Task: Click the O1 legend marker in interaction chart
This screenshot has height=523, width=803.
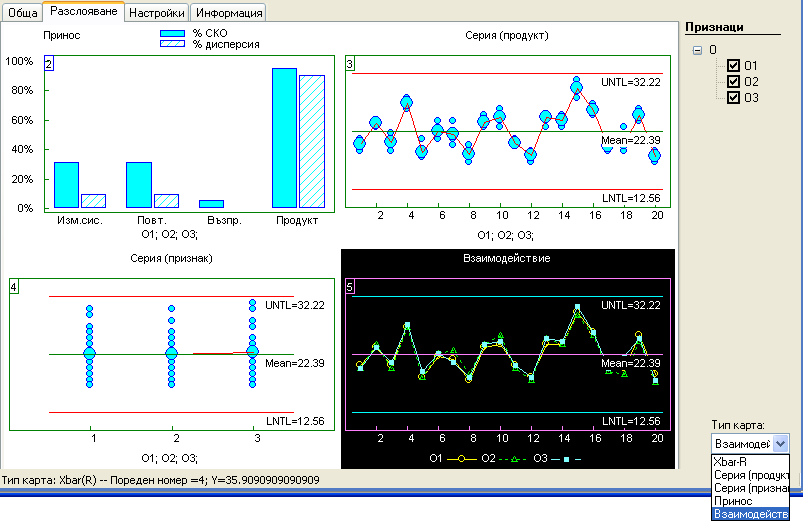Action: click(456, 458)
